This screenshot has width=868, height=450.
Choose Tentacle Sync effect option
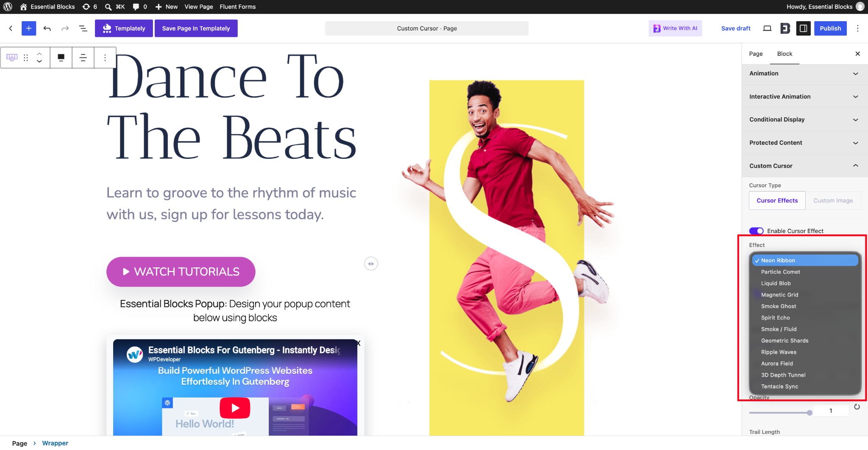point(805,386)
